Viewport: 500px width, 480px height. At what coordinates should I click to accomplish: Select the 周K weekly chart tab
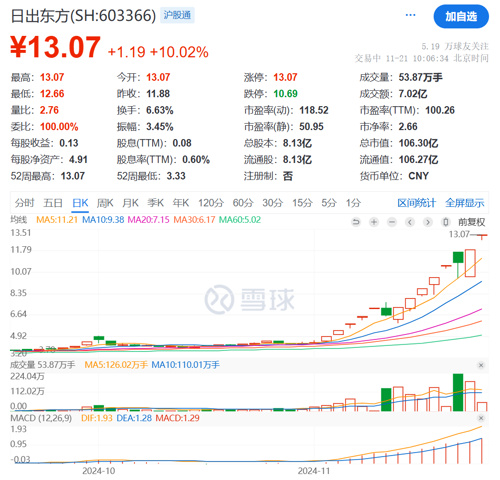(x=105, y=203)
